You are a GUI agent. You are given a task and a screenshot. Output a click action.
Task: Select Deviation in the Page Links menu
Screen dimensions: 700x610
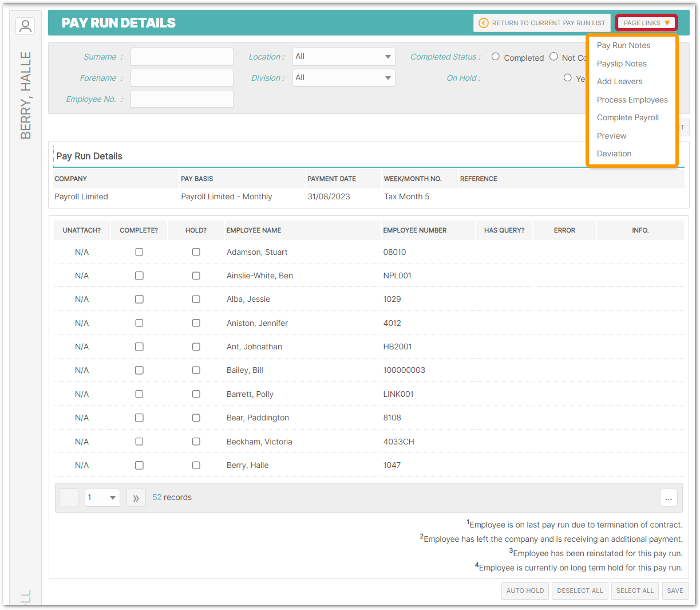pyautogui.click(x=614, y=154)
